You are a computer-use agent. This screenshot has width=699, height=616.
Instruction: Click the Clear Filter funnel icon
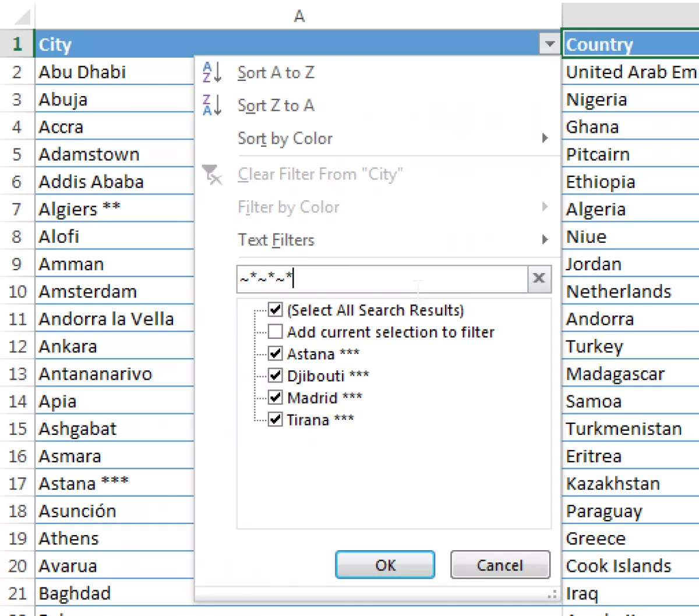point(211,174)
